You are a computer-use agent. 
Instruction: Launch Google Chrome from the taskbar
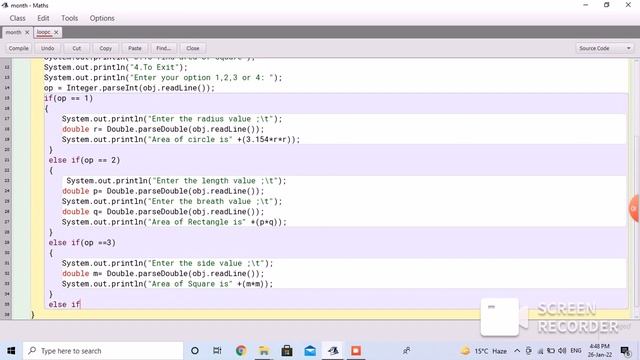tap(241, 351)
